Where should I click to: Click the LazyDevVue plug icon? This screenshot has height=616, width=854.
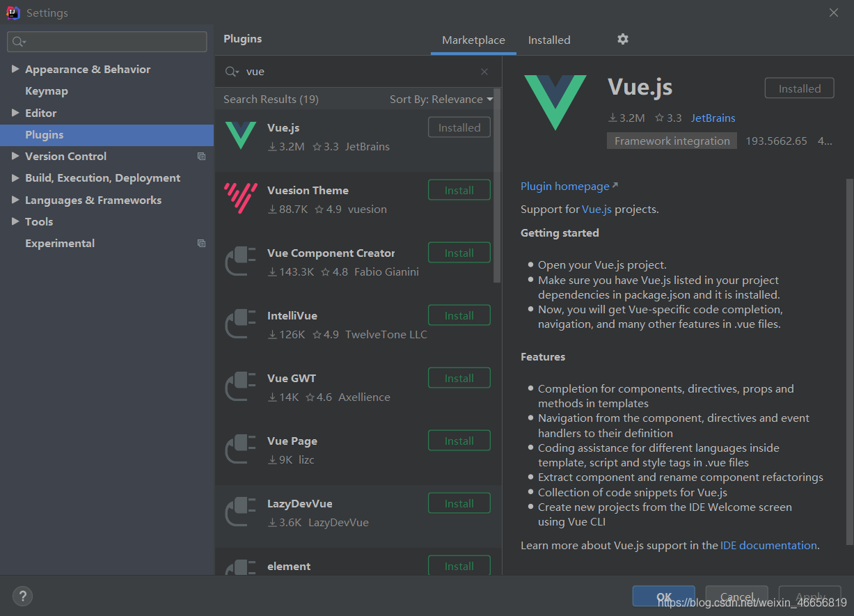click(241, 511)
